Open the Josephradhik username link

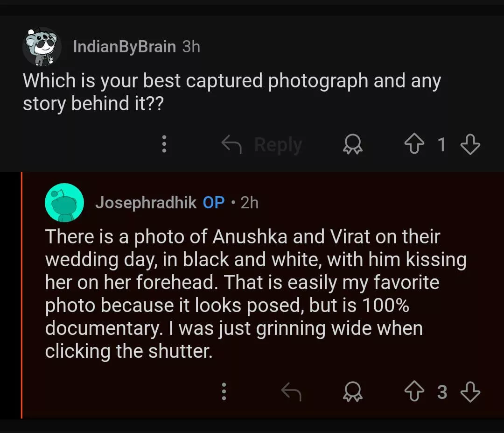[x=146, y=203]
